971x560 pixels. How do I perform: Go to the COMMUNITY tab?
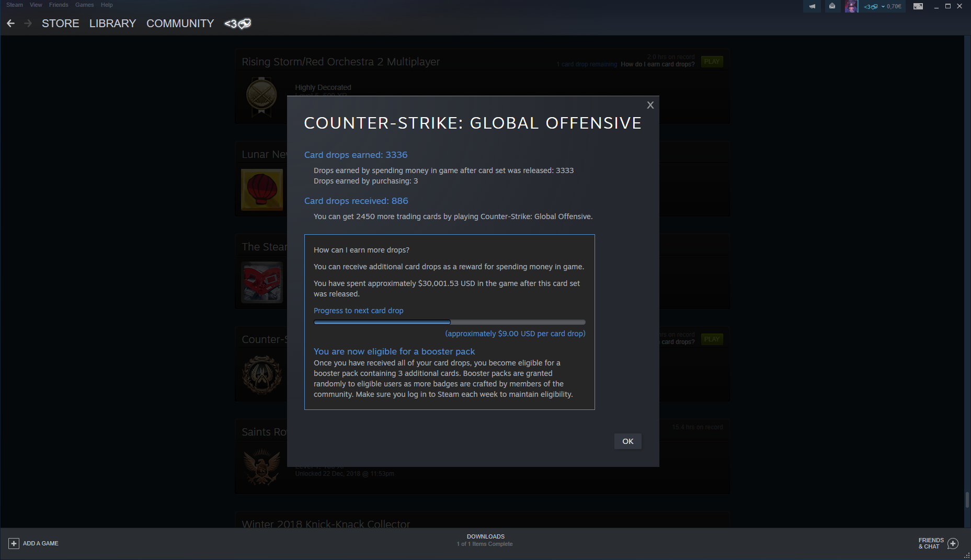click(180, 24)
